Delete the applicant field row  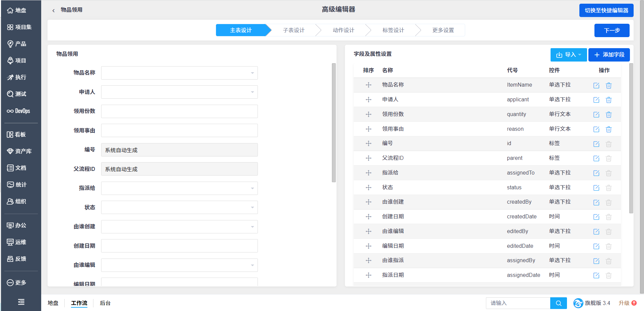[609, 100]
